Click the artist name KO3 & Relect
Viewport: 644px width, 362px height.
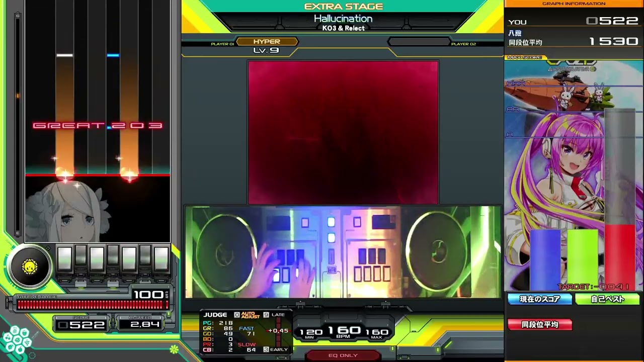tap(344, 28)
